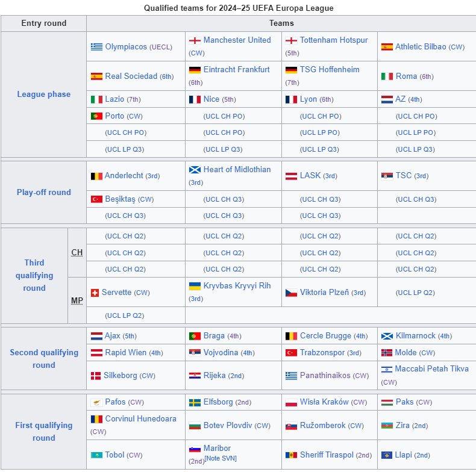Click the Ukrainian flag beside Kryvbas Kryvyi Rih
Image resolution: width=476 pixels, height=472 pixels.
(x=195, y=286)
